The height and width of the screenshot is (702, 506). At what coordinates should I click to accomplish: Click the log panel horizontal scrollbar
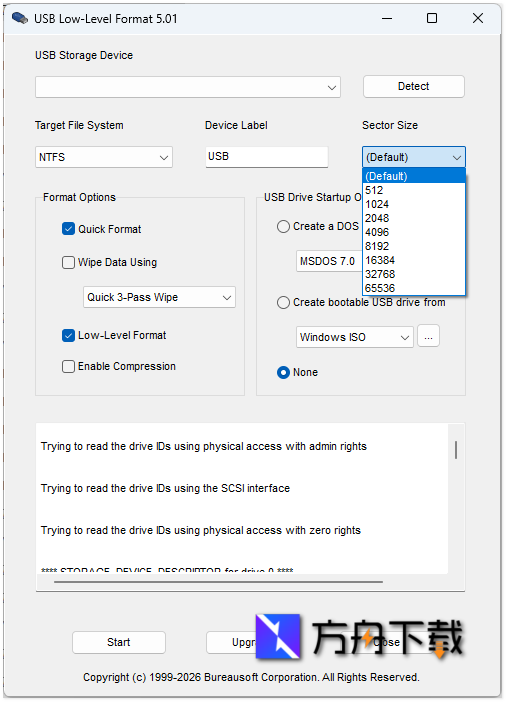click(218, 582)
